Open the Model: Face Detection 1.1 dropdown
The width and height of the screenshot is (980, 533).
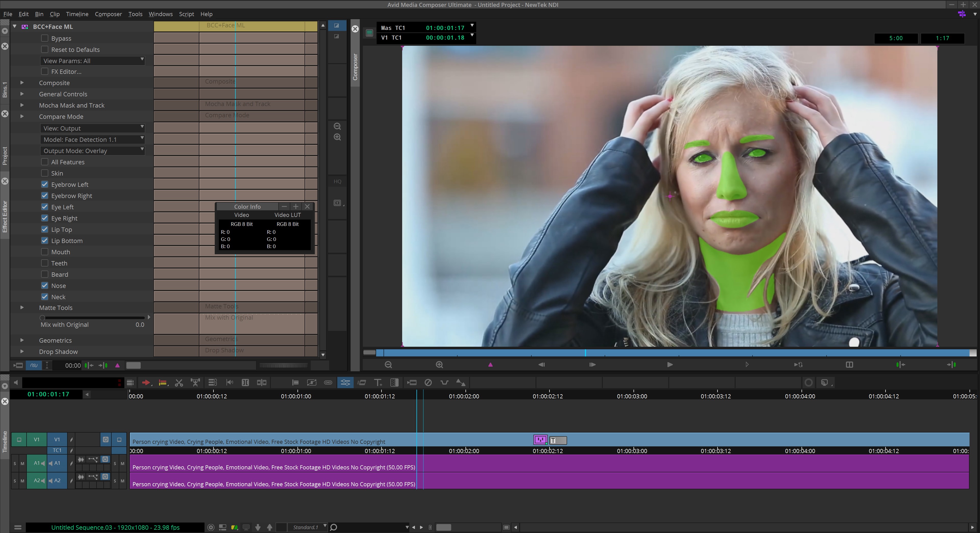pyautogui.click(x=92, y=140)
